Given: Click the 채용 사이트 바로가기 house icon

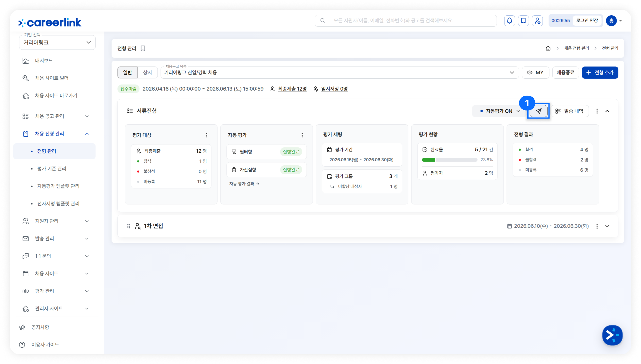Looking at the screenshot, I should pyautogui.click(x=25, y=96).
